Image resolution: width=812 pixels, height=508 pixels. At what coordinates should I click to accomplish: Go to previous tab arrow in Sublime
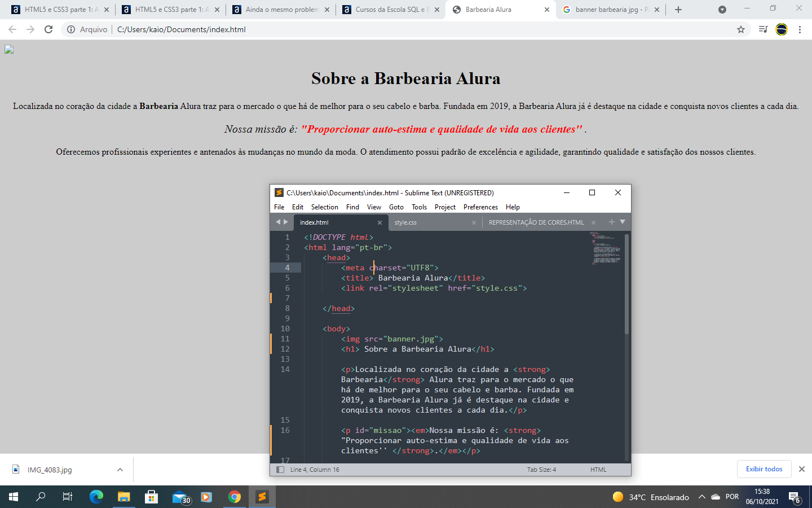point(277,222)
